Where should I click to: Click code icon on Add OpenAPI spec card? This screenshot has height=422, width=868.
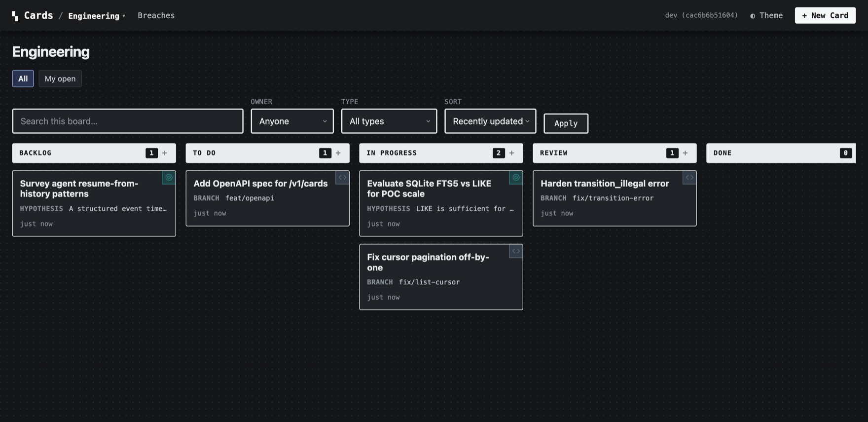342,178
